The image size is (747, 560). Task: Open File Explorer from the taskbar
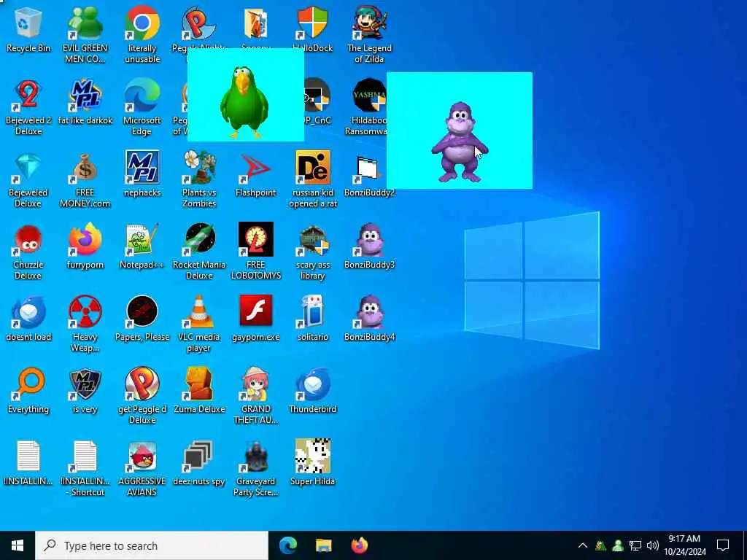click(x=323, y=545)
